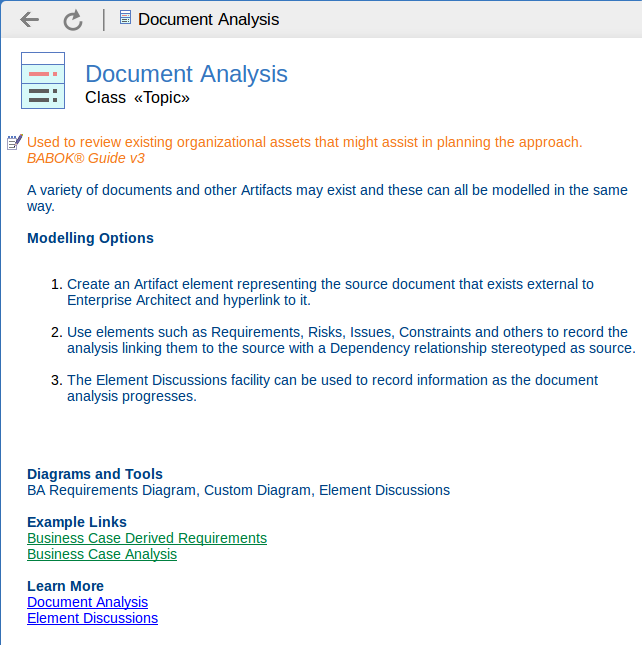Click the large blue Document Analysis heading

(x=186, y=74)
